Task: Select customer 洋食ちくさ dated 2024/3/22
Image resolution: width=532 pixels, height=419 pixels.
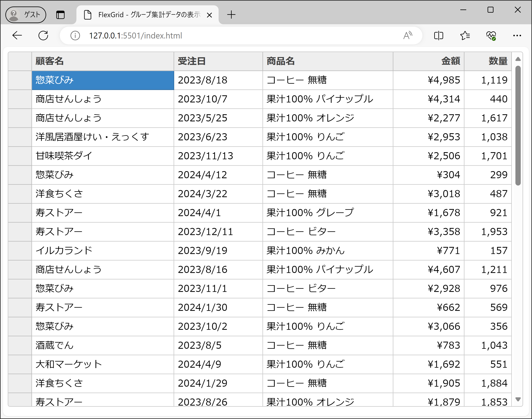Action: pyautogui.click(x=103, y=194)
